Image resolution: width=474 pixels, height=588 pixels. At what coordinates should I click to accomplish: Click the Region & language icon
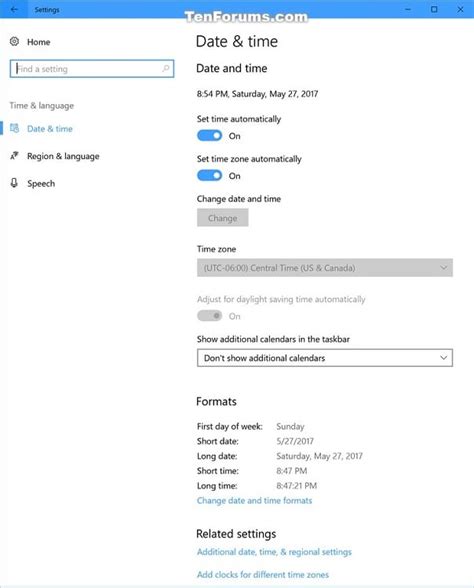click(14, 155)
